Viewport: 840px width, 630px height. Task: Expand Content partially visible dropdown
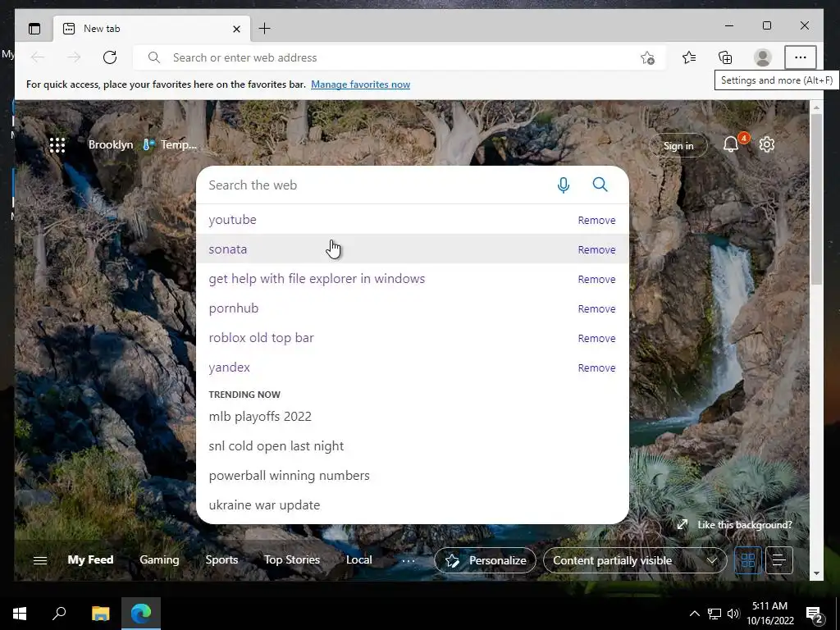635,560
